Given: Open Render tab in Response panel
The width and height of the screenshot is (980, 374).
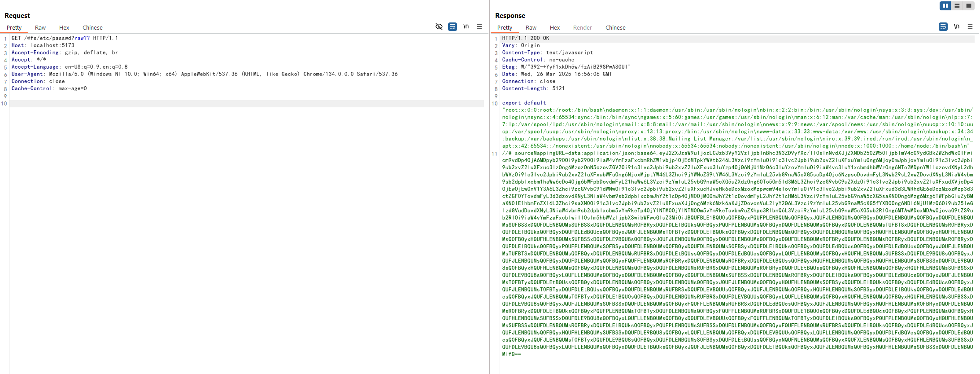Looking at the screenshot, I should pyautogui.click(x=583, y=28).
